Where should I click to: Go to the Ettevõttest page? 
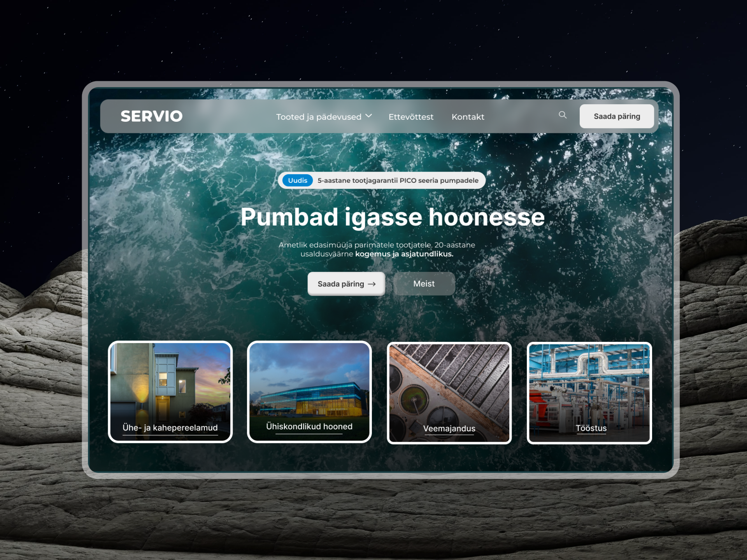[x=411, y=117]
